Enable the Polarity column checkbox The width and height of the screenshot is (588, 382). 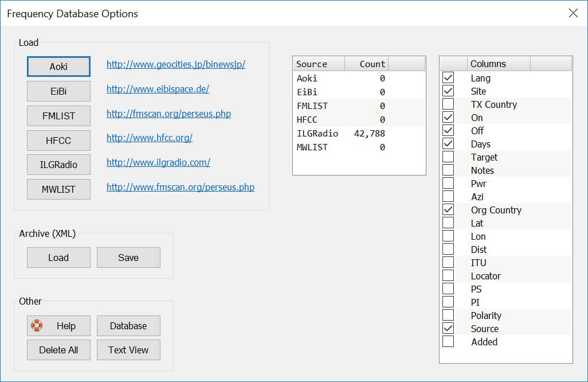point(448,315)
